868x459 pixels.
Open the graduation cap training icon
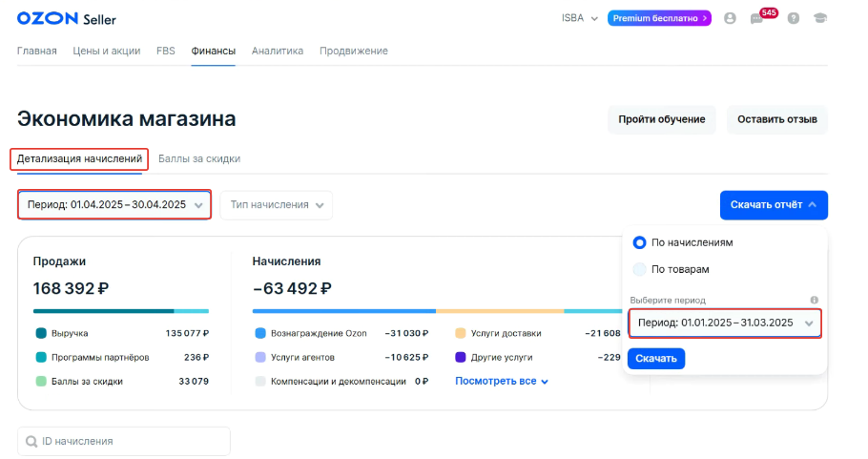(x=820, y=18)
